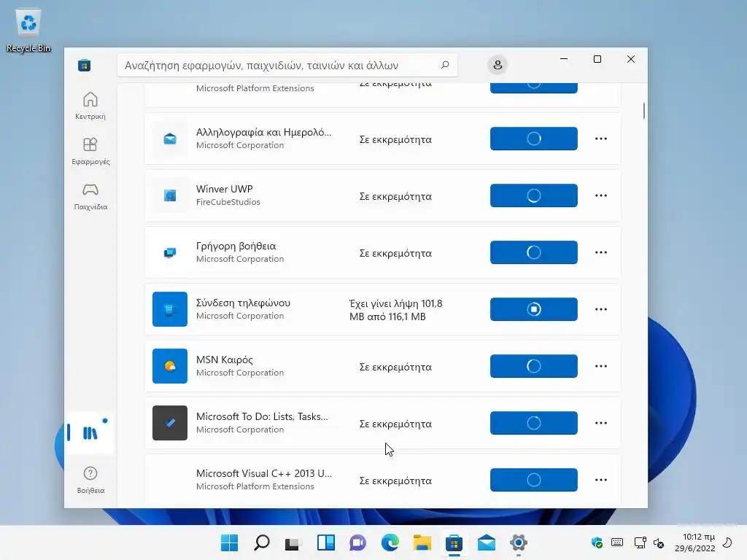The width and height of the screenshot is (747, 560).
Task: Open the Mail app from taskbar
Action: tap(487, 542)
